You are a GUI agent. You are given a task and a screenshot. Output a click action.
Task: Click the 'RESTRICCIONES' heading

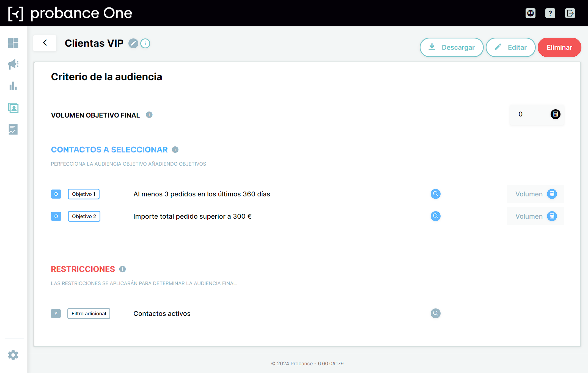[83, 269]
